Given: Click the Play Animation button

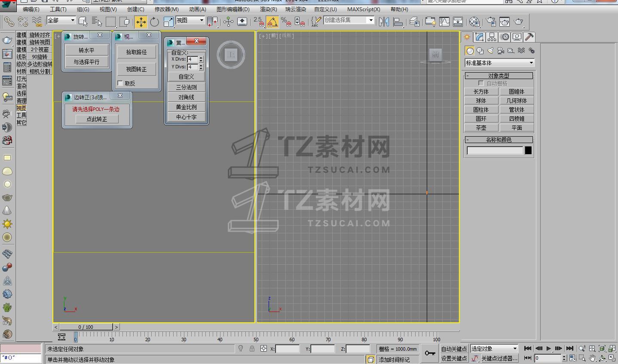Looking at the screenshot, I should click(548, 349).
